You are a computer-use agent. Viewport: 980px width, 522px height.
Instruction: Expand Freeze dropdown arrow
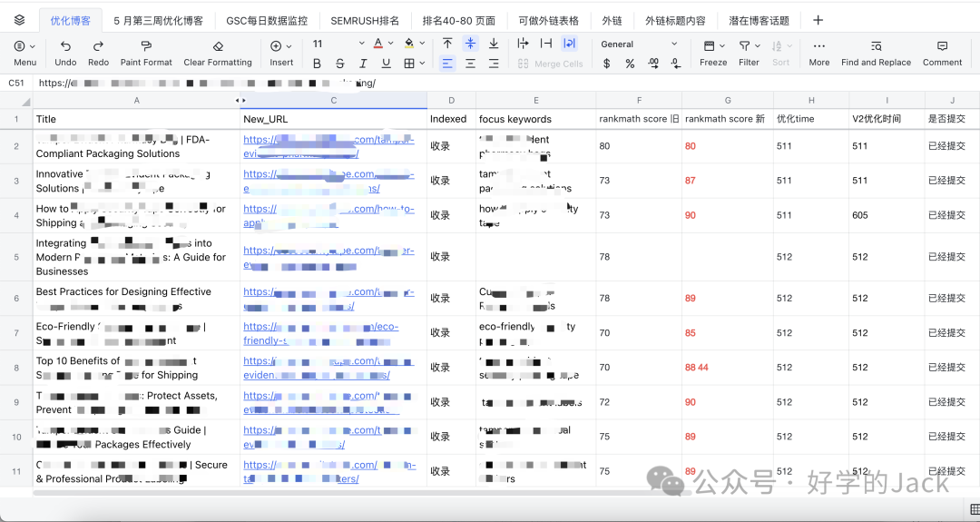pyautogui.click(x=722, y=45)
